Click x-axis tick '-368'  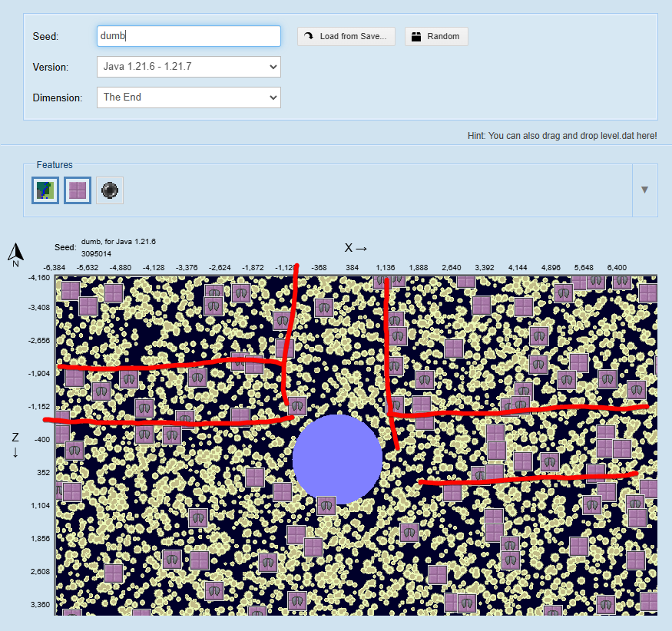[319, 268]
